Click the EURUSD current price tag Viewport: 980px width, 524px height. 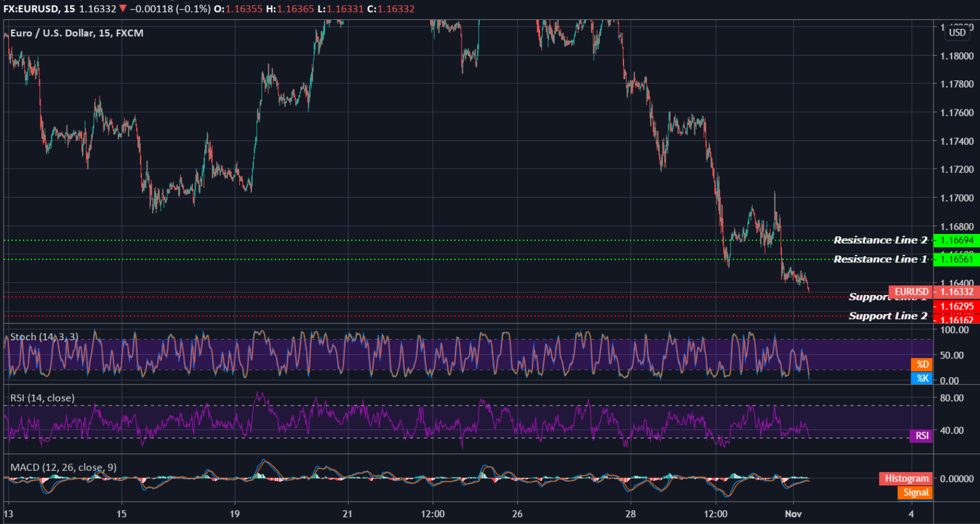[x=911, y=292]
